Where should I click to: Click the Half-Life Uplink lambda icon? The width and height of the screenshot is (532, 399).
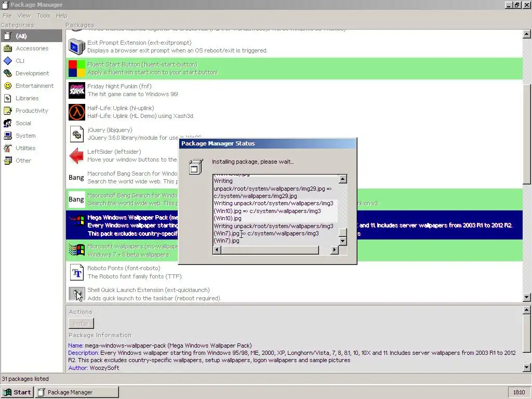(77, 112)
